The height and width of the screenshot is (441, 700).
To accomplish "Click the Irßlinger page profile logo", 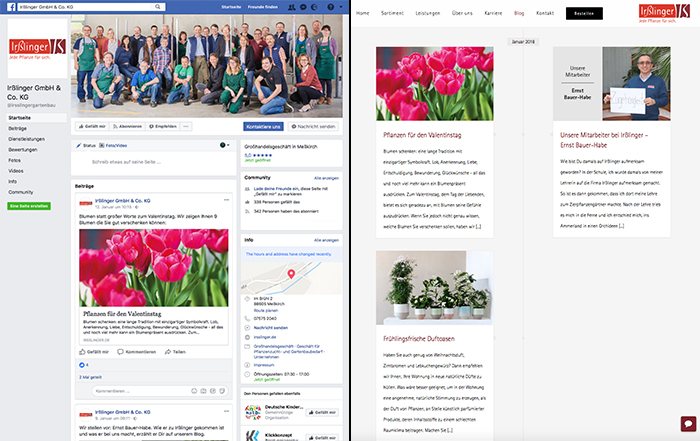I will (38, 48).
